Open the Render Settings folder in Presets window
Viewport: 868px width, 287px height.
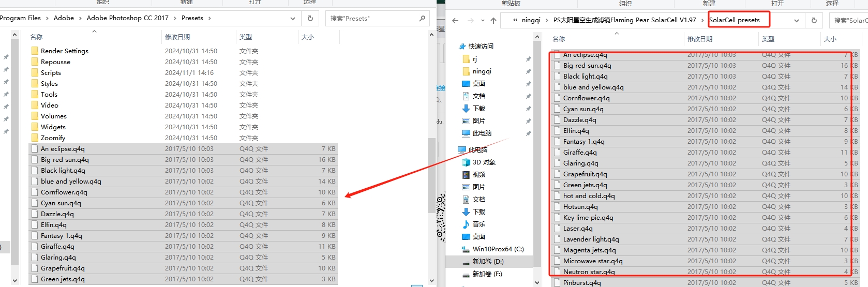click(x=65, y=51)
